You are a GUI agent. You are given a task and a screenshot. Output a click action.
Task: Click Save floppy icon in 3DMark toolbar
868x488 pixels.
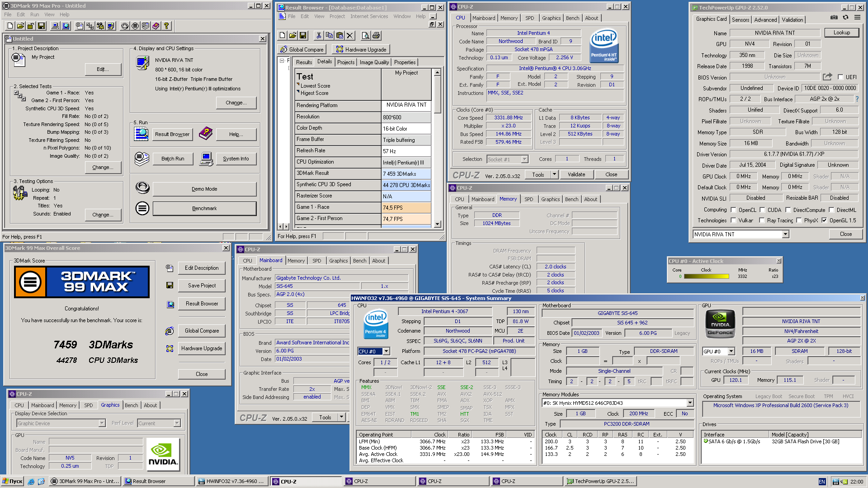click(x=41, y=26)
